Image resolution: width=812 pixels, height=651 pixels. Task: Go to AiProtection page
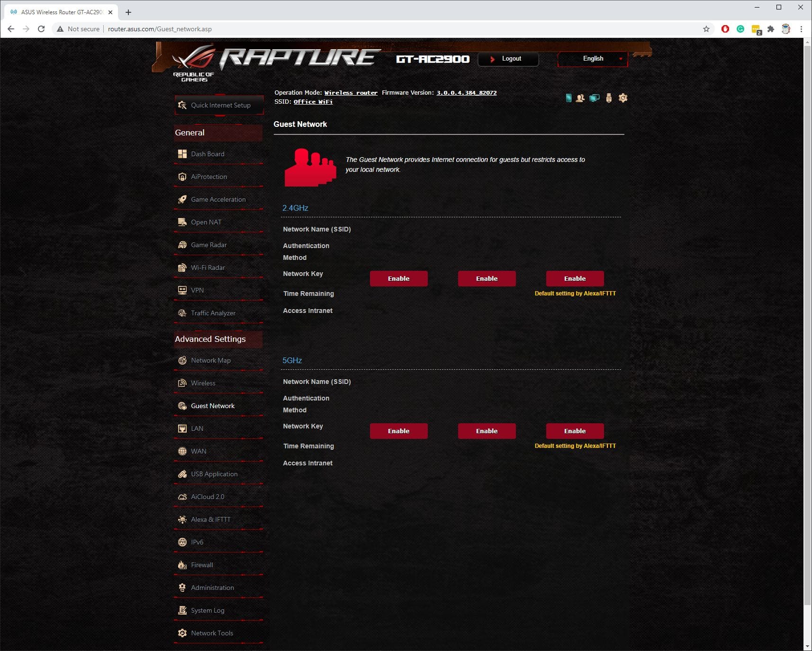pos(219,177)
